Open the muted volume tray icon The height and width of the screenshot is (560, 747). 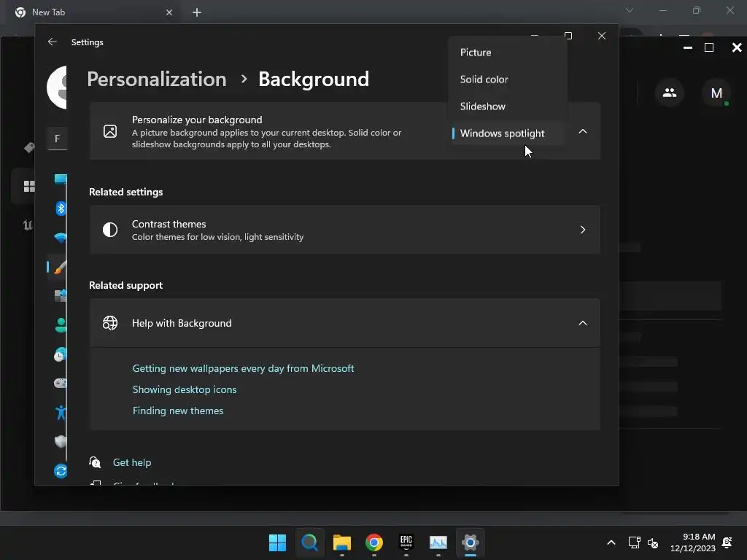pos(653,542)
